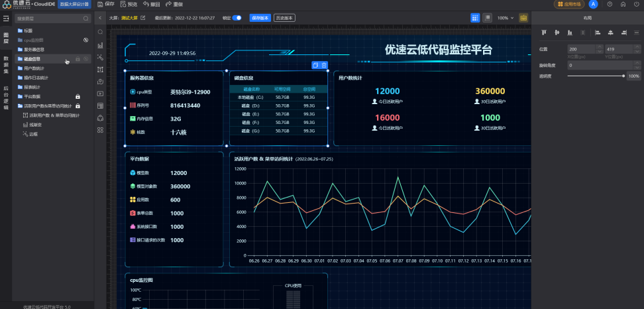The width and height of the screenshot is (644, 309).
Task: Click the search magnifier in the layer search box
Action: pos(86,19)
